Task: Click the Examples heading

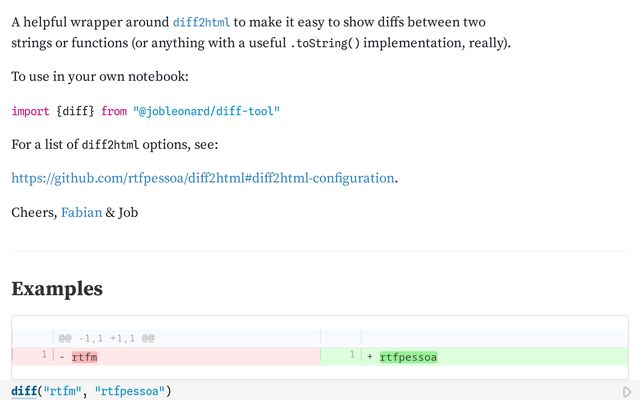Action: pos(56,289)
